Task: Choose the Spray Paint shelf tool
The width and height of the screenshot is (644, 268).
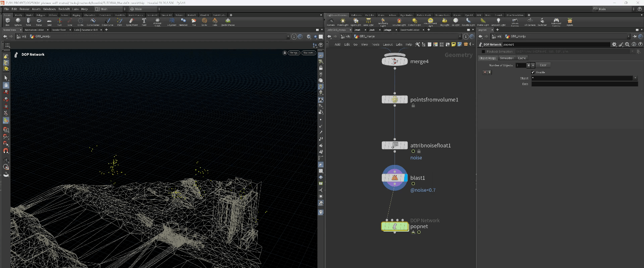Action: (132, 21)
